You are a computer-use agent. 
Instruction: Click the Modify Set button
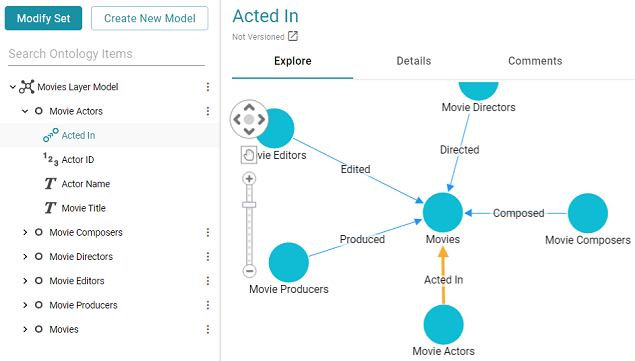pyautogui.click(x=43, y=18)
